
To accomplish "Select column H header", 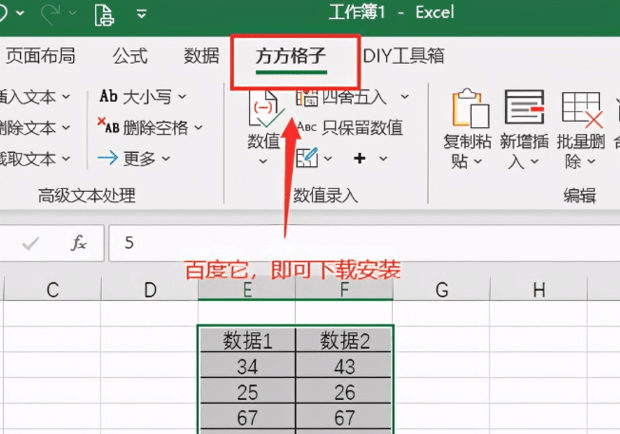I will coord(539,290).
